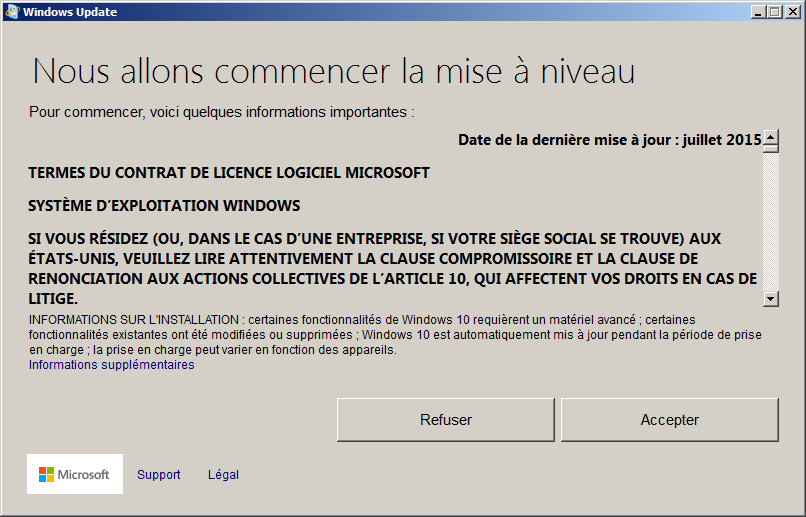The image size is (806, 517).
Task: Click the 'INFORMATIONS SUR L'INSTALLATION' paragraph
Action: point(395,335)
